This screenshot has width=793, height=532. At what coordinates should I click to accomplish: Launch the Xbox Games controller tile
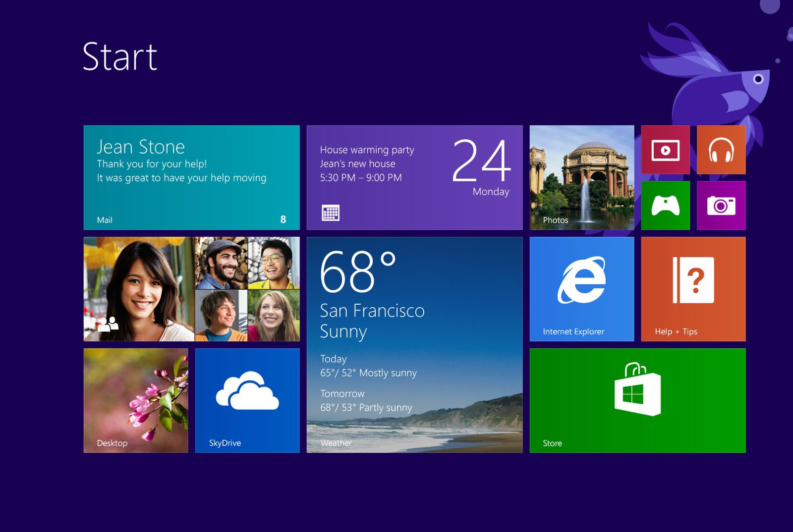[665, 205]
